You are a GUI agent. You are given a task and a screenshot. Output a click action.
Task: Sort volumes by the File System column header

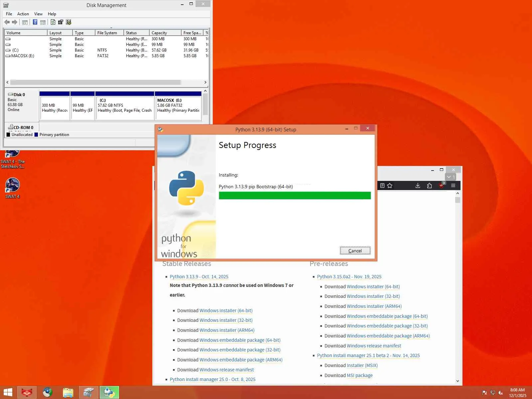click(x=109, y=33)
